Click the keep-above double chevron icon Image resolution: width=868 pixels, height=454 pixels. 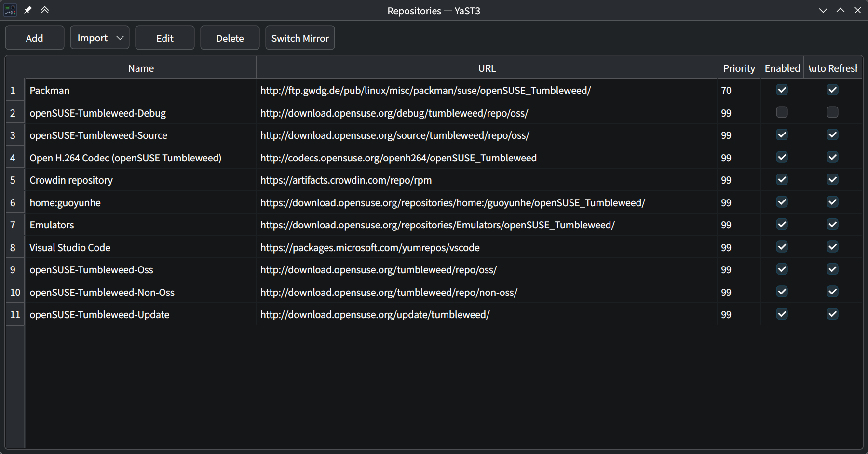click(x=45, y=10)
